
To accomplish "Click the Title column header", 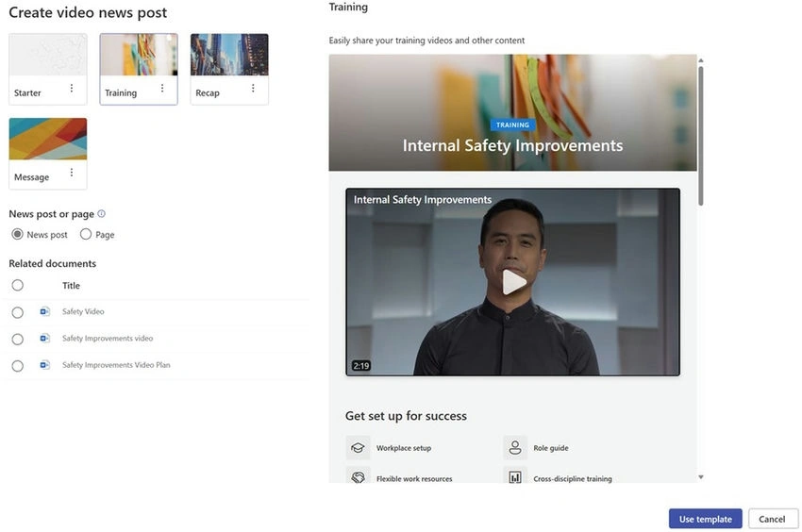I will [x=71, y=286].
